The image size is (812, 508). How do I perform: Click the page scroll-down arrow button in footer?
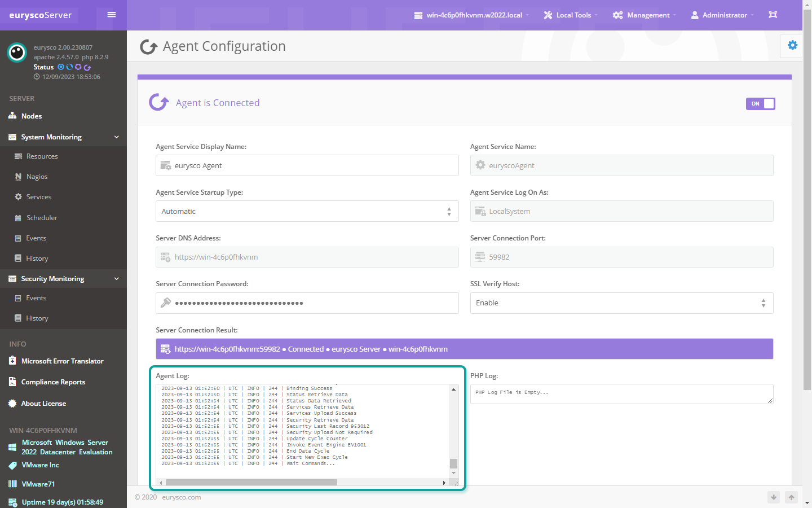click(774, 497)
